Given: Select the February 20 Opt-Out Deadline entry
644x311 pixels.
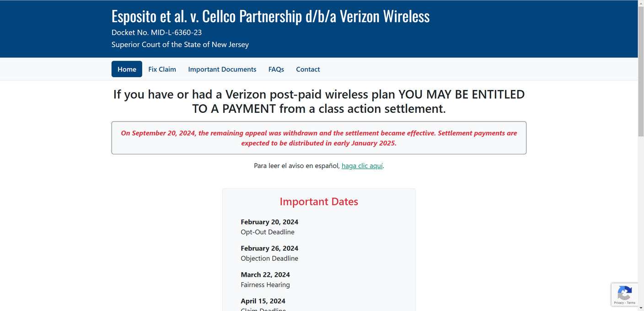Looking at the screenshot, I should click(x=269, y=227).
